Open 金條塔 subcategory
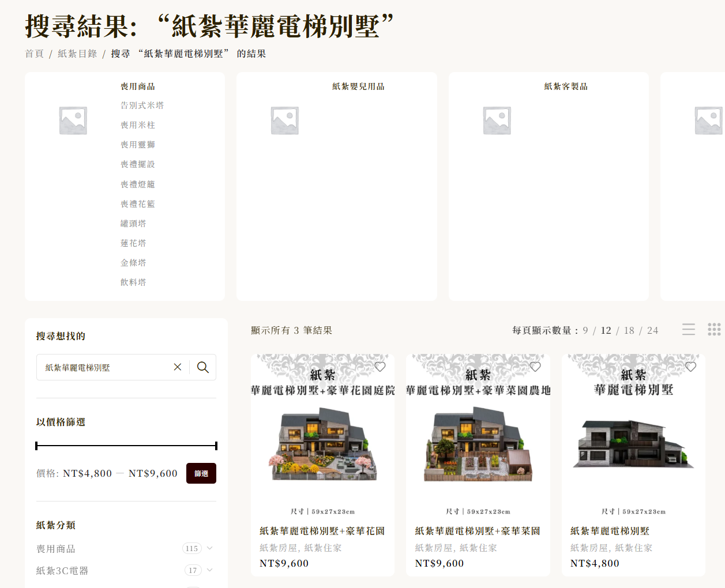 point(133,263)
